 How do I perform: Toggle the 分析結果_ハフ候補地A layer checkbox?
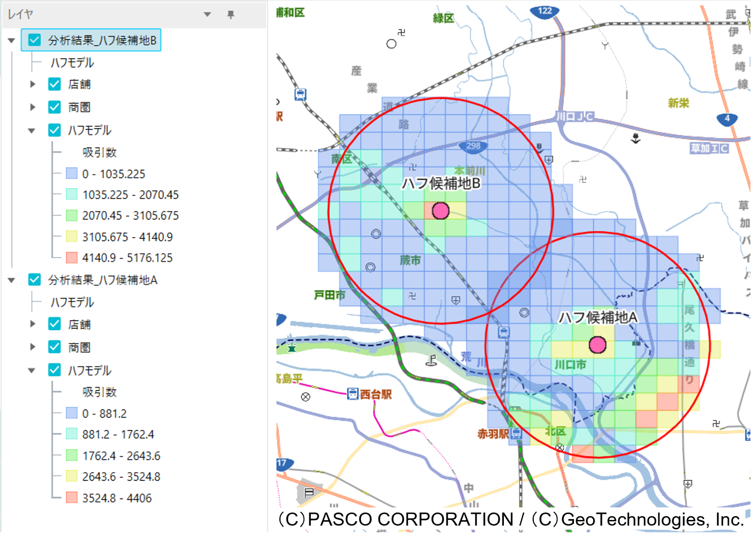[x=34, y=280]
